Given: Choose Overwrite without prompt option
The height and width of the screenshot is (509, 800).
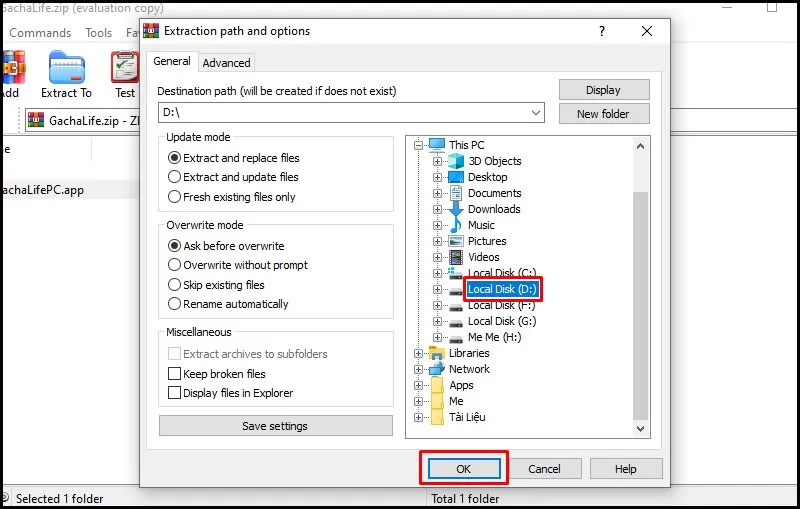Looking at the screenshot, I should (175, 265).
